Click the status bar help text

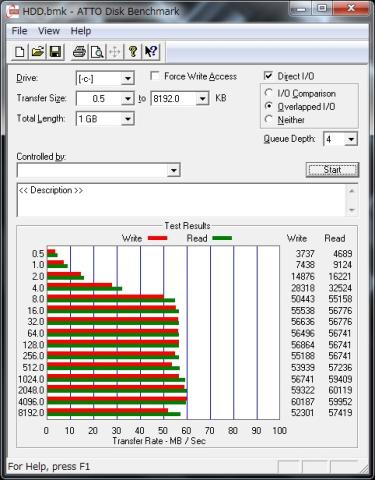click(x=49, y=466)
